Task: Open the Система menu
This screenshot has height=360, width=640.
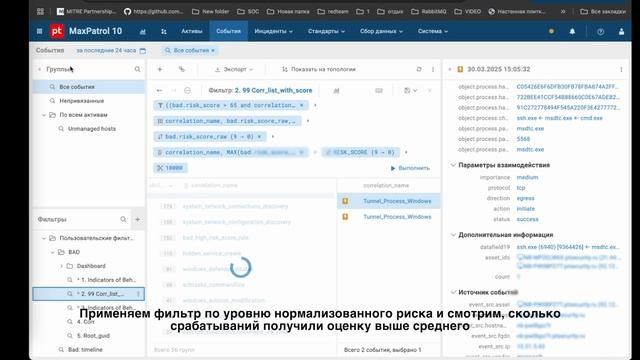Action: [433, 31]
